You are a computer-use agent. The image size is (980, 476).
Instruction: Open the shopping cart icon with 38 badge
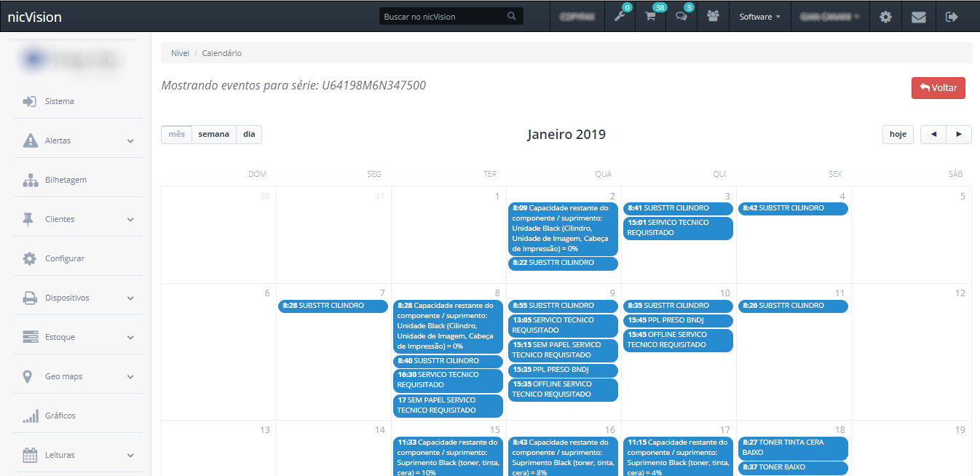(651, 16)
